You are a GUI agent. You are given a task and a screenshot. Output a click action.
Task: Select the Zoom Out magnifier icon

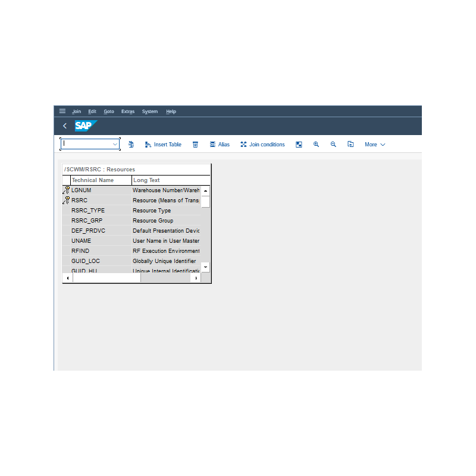[333, 144]
